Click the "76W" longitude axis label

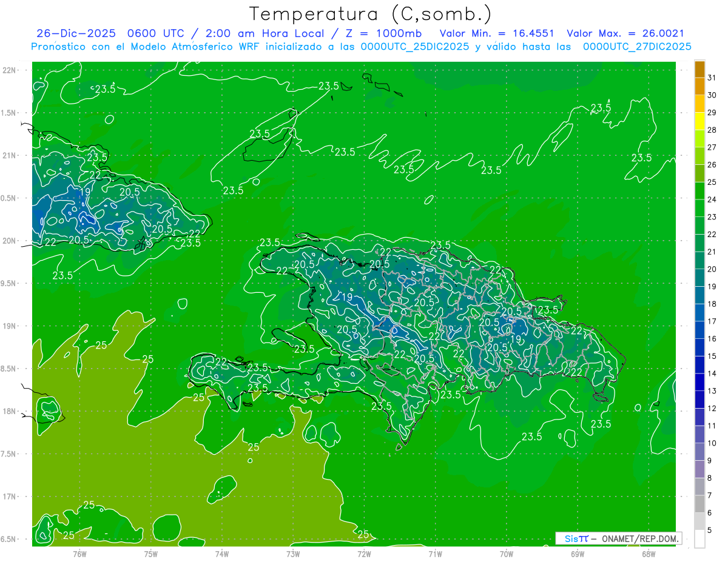(x=79, y=554)
